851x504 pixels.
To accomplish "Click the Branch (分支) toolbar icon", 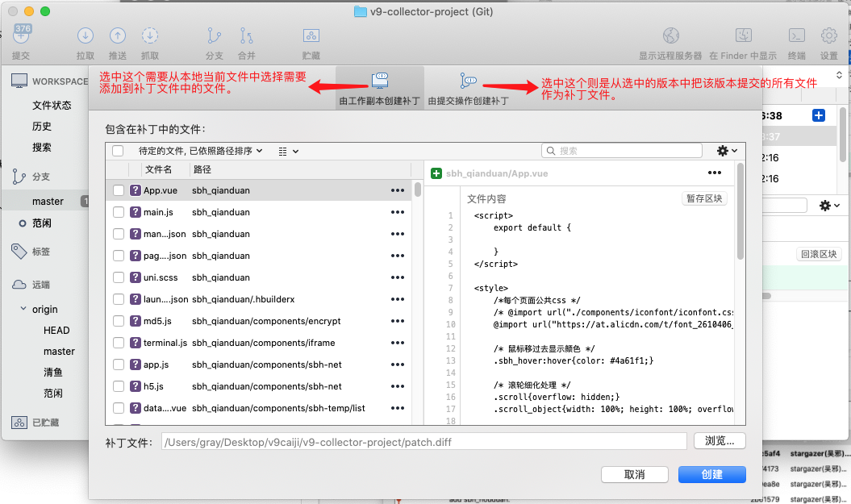I will (x=214, y=35).
